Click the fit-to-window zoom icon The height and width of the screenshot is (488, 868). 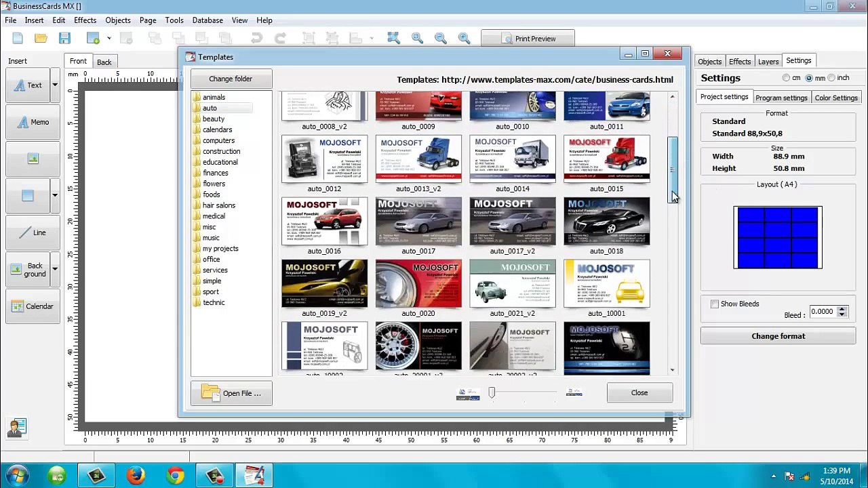[393, 39]
